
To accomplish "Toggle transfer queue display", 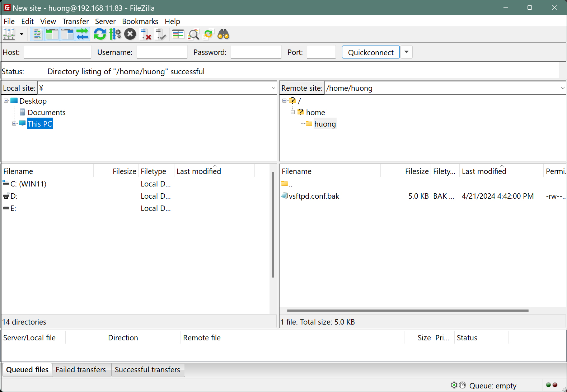I will pyautogui.click(x=82, y=34).
